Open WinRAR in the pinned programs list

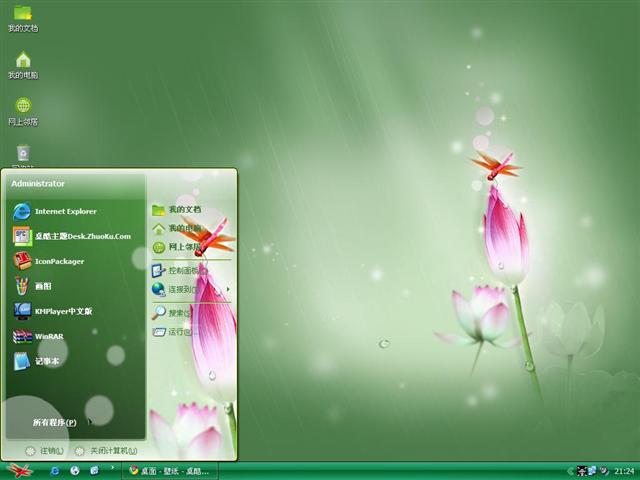pos(49,336)
